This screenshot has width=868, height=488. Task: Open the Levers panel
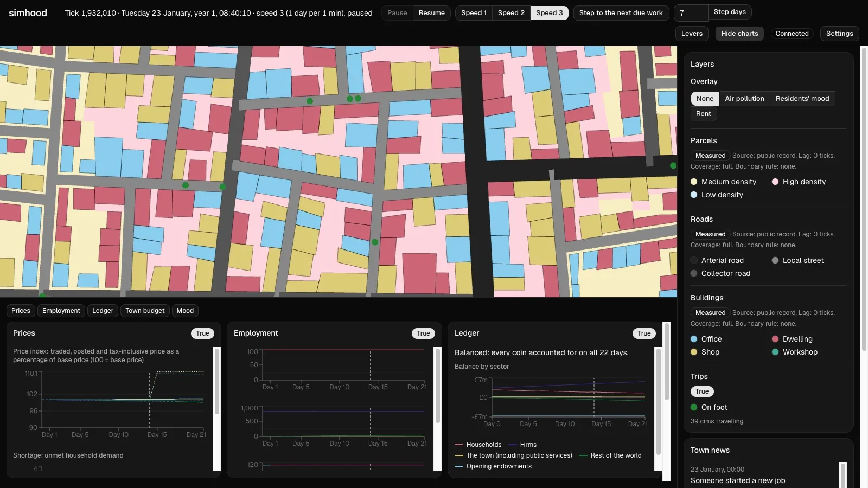(x=692, y=34)
